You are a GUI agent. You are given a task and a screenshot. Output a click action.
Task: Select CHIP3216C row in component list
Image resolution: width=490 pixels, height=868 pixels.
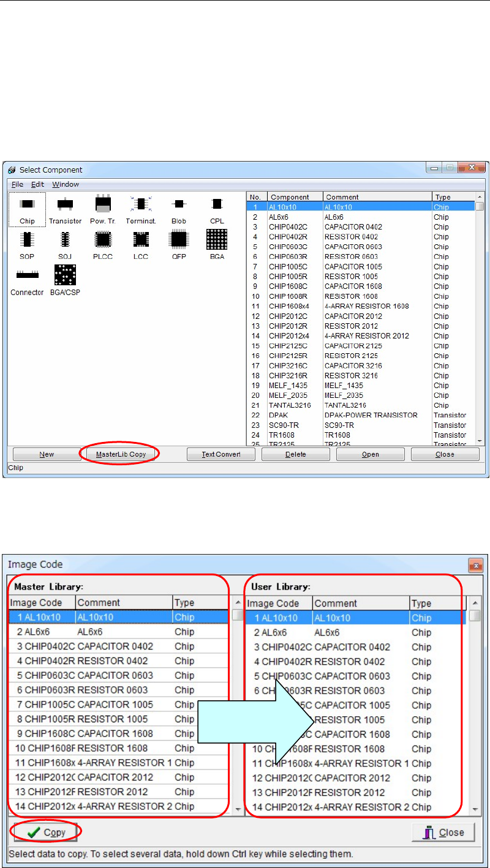(x=361, y=365)
